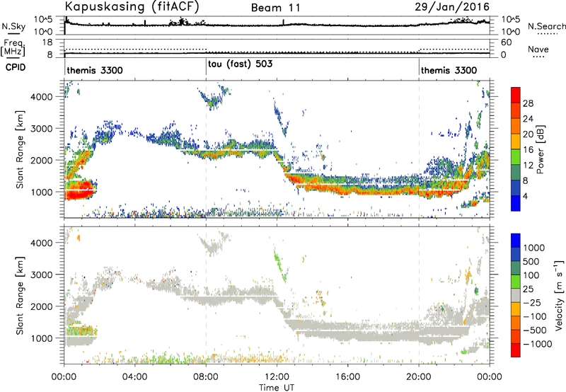Click the N.Search legend label
Viewport: 566px width, 392px height.
(546, 26)
